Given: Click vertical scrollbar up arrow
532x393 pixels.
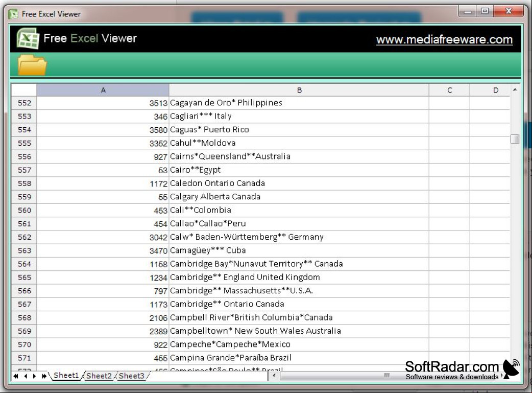Looking at the screenshot, I should pos(515,90).
